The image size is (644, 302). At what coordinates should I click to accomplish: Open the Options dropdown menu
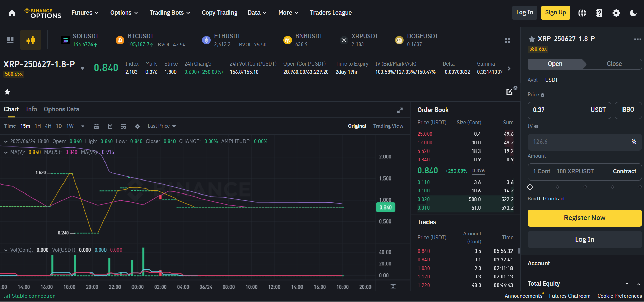click(124, 13)
